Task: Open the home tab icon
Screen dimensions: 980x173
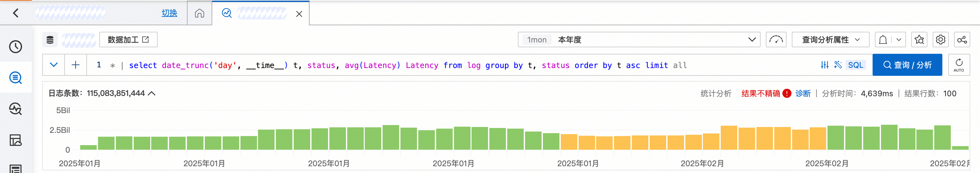Action: (199, 14)
